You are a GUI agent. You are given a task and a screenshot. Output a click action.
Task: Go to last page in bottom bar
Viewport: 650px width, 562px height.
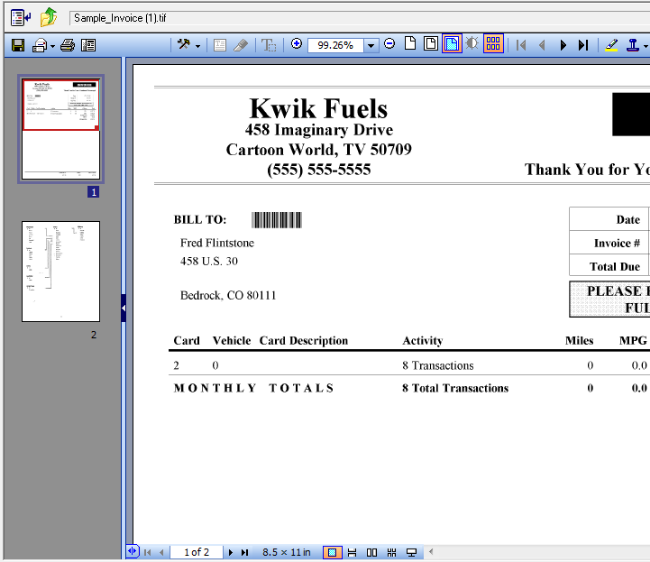pos(245,552)
